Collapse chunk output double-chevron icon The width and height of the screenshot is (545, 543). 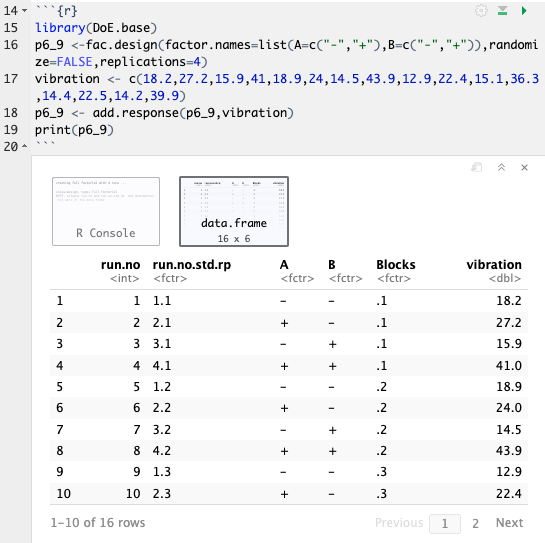501,168
